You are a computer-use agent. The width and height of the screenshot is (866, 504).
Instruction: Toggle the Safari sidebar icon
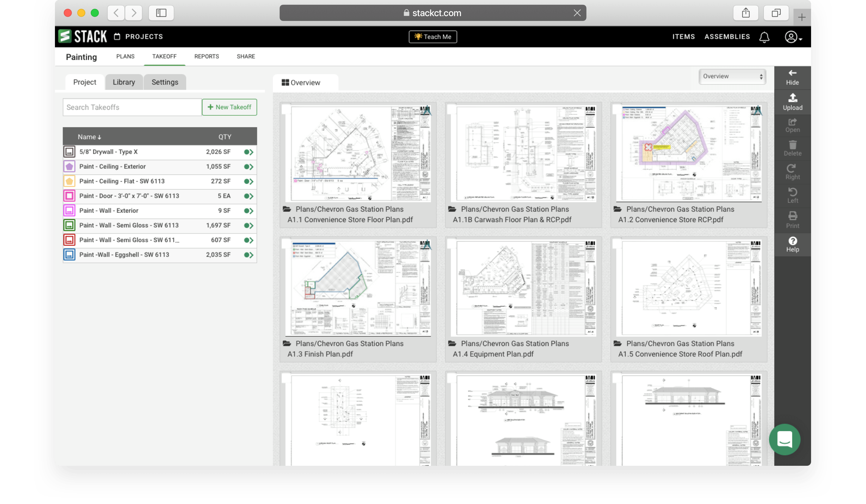pyautogui.click(x=161, y=13)
